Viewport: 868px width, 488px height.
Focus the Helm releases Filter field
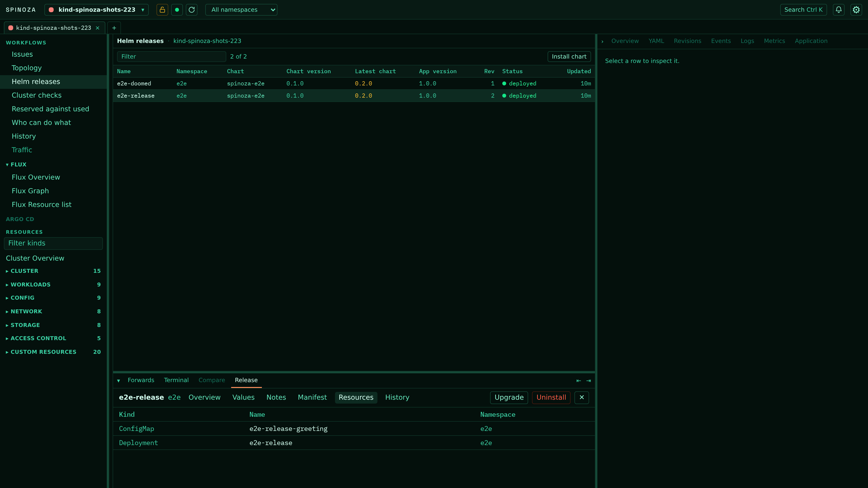(x=171, y=57)
